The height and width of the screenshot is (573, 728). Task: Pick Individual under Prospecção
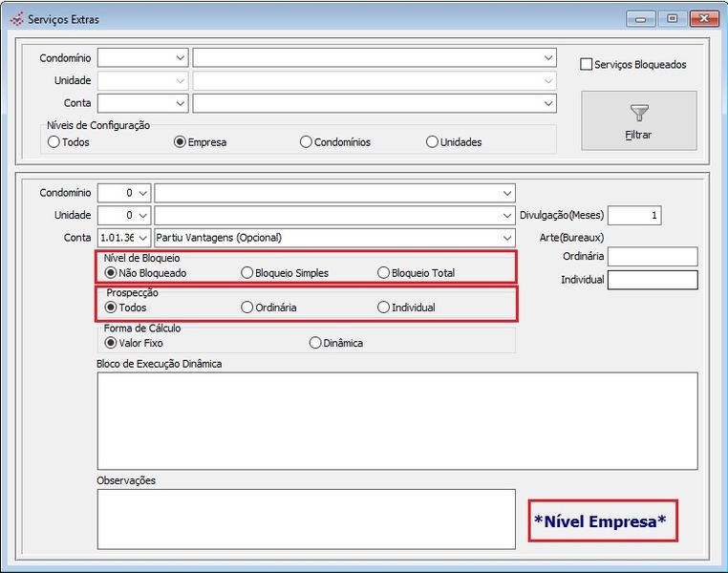384,308
